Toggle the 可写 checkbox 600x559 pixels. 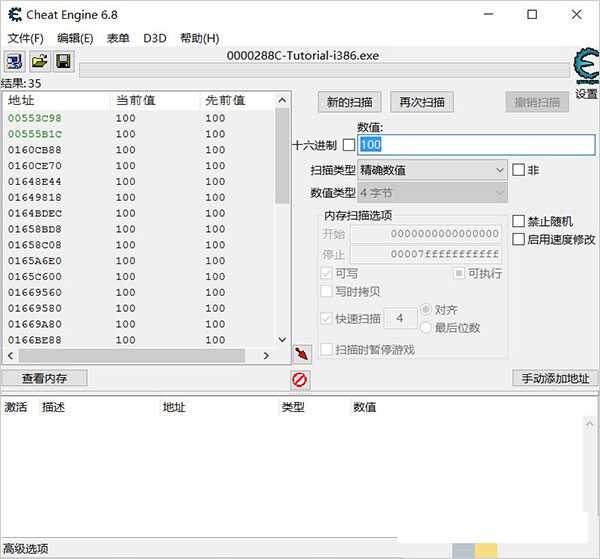point(326,273)
